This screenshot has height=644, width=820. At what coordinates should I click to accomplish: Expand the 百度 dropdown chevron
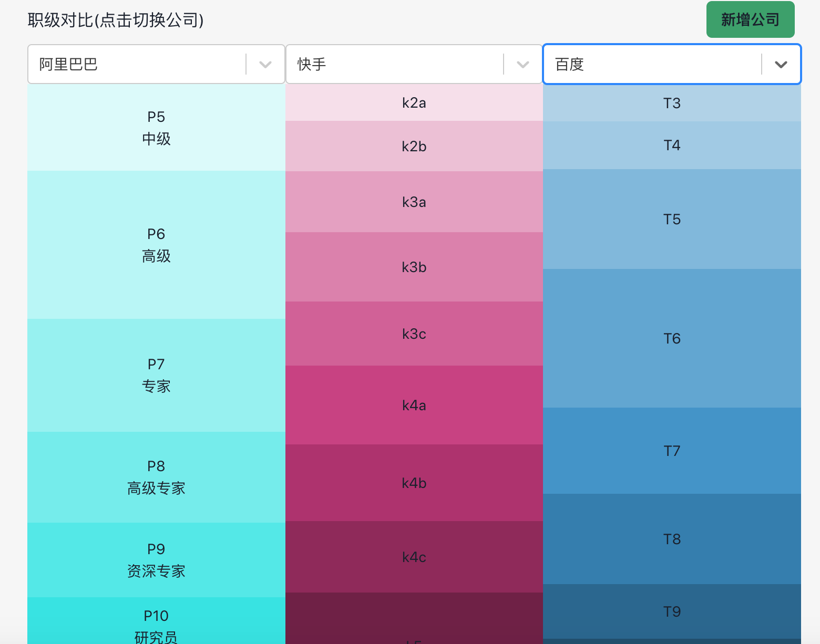[781, 65]
